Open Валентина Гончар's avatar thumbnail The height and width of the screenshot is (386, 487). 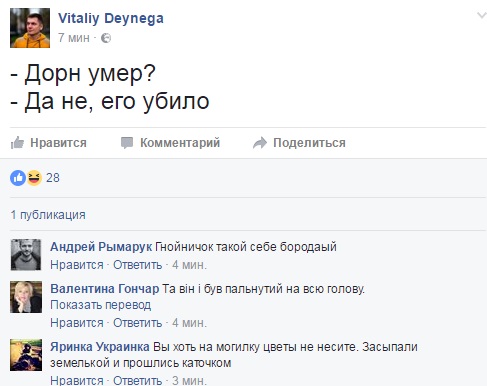pyautogui.click(x=26, y=297)
